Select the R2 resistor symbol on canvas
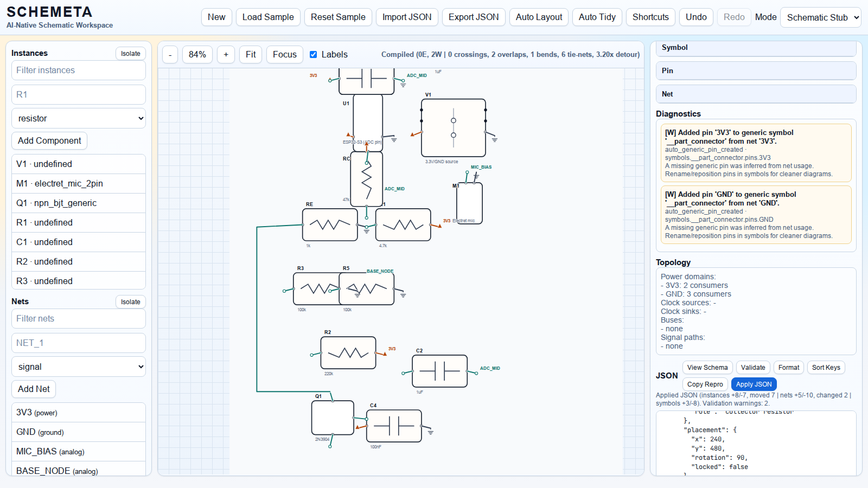Image resolution: width=868 pixels, height=488 pixels. click(348, 353)
